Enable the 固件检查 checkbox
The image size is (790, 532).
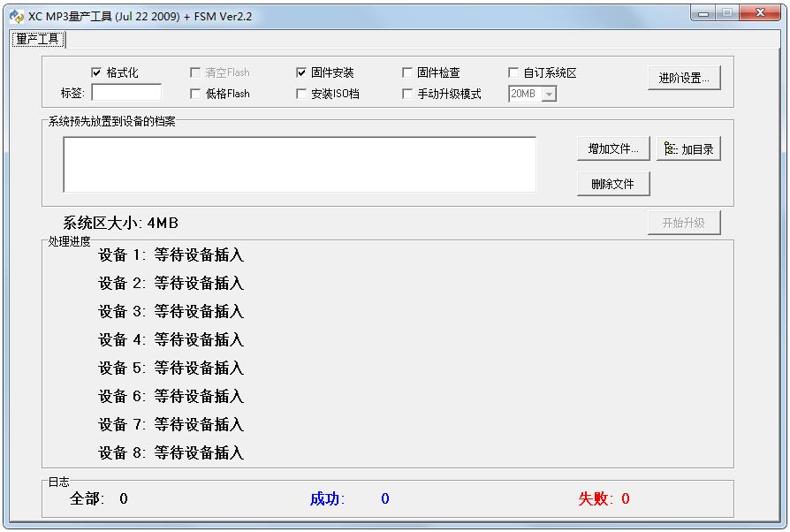[407, 73]
